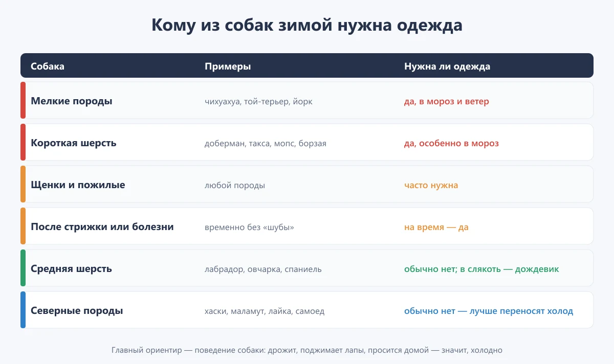Image resolution: width=614 pixels, height=364 pixels.
Task: Select the answer "на время — да"
Action: 436,227
